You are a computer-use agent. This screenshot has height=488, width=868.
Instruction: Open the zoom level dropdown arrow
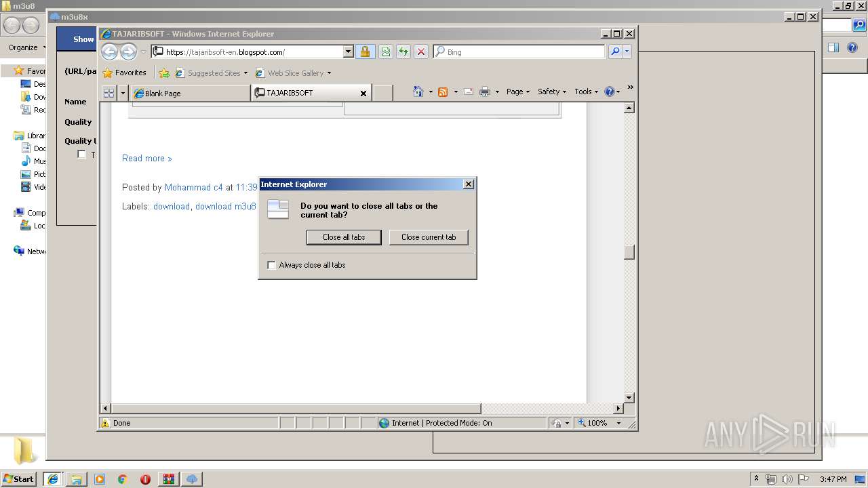coord(618,423)
